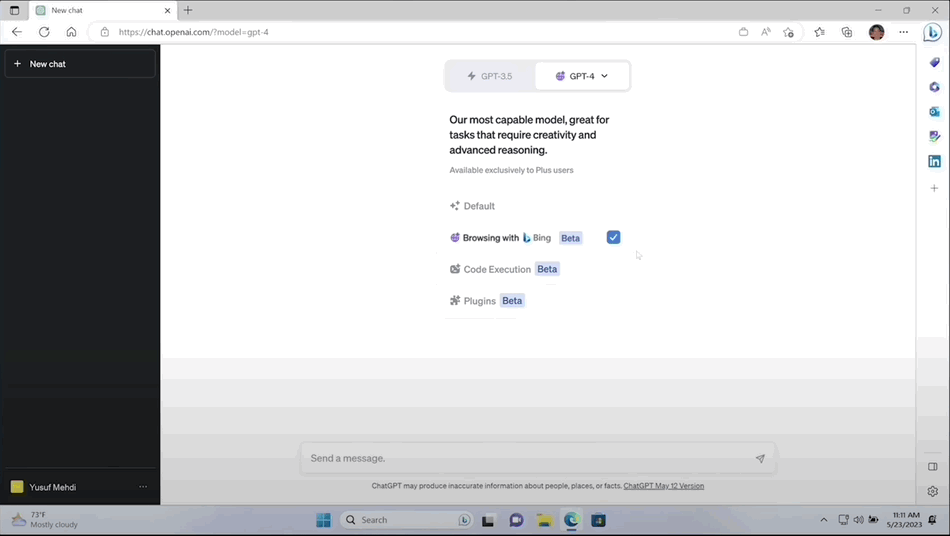950x536 pixels.
Task: Open a new browser tab
Action: pyautogui.click(x=188, y=10)
